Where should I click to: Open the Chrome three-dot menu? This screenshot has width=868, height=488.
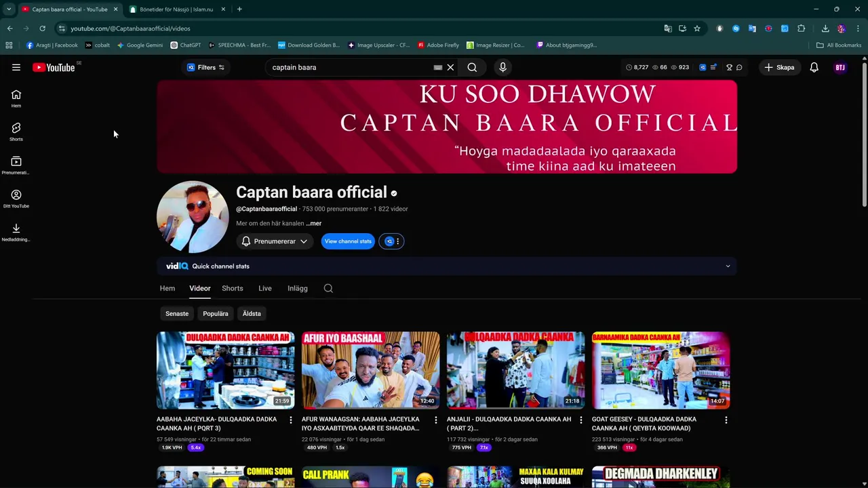[x=858, y=28]
